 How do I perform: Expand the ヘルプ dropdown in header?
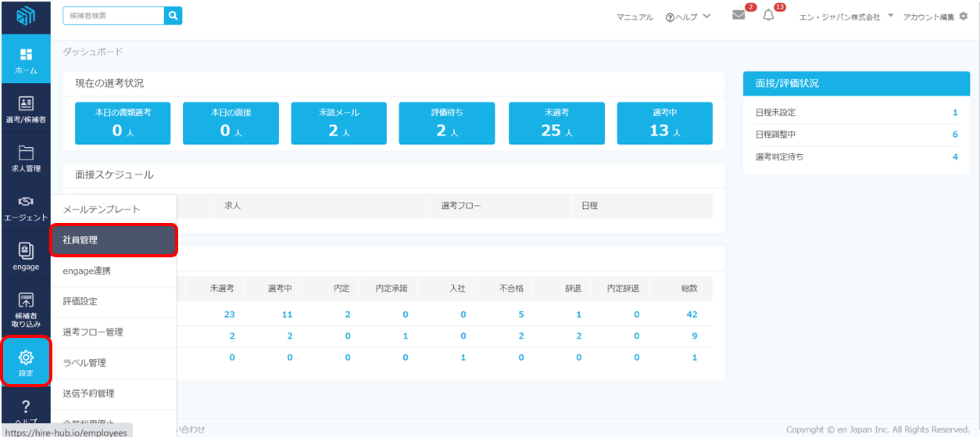click(688, 16)
